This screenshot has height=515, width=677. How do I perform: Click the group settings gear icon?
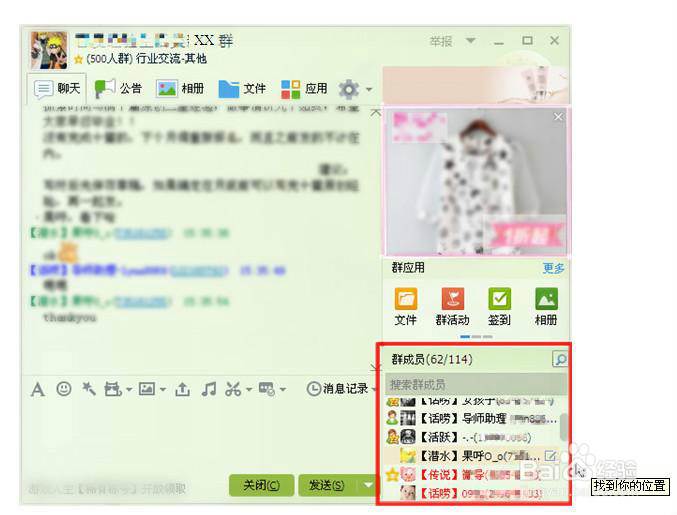349,89
